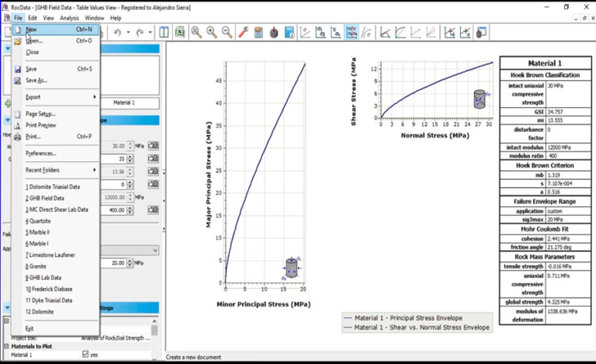Image resolution: width=596 pixels, height=364 pixels.
Task: Open the View menu
Action: 48,18
